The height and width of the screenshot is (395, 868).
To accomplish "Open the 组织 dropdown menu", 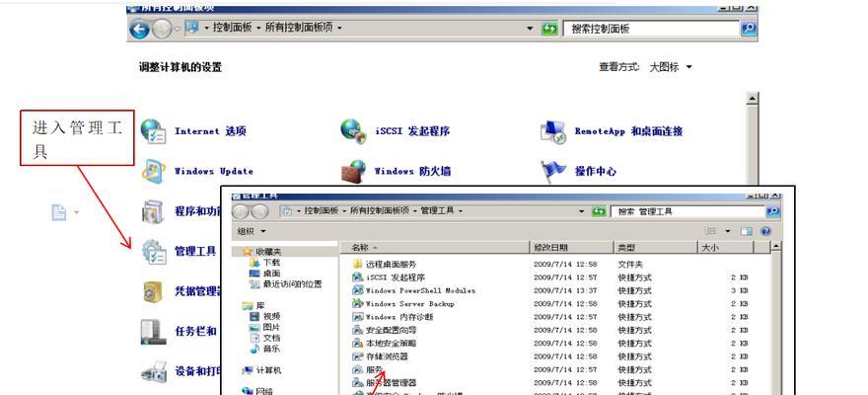I will tap(252, 231).
